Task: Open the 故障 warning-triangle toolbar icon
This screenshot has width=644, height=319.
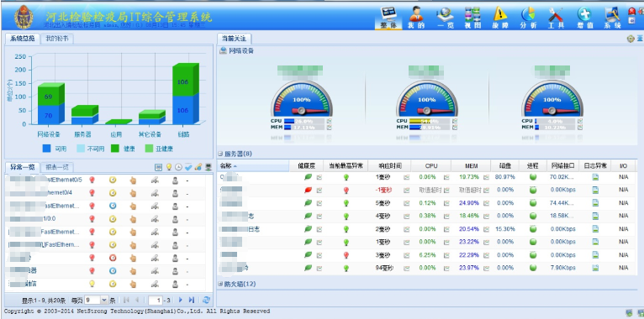Action: [x=500, y=18]
